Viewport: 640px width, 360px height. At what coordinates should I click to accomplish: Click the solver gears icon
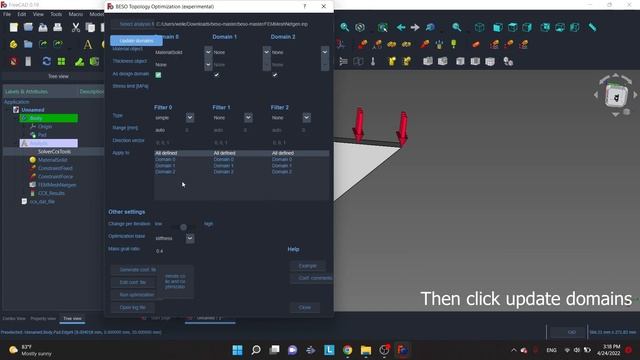point(508,61)
